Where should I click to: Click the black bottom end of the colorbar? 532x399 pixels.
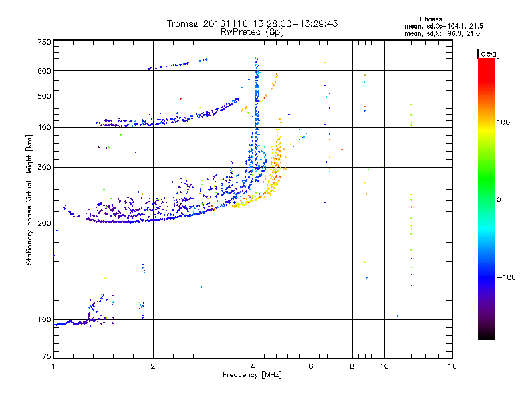point(487,334)
